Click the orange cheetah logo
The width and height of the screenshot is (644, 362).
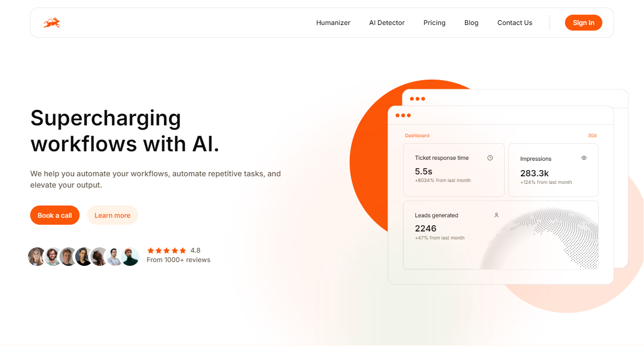pyautogui.click(x=51, y=22)
